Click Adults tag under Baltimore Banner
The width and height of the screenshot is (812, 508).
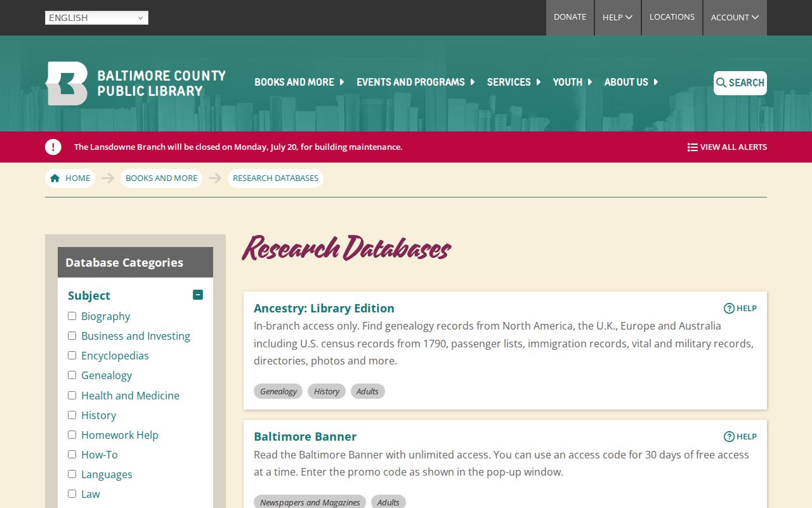click(388, 502)
